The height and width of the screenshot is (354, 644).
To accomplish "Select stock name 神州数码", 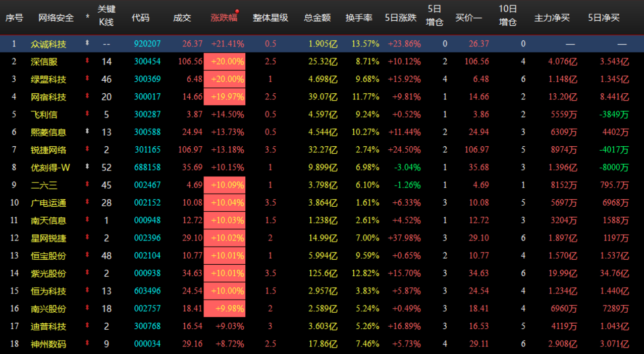I will coord(48,344).
